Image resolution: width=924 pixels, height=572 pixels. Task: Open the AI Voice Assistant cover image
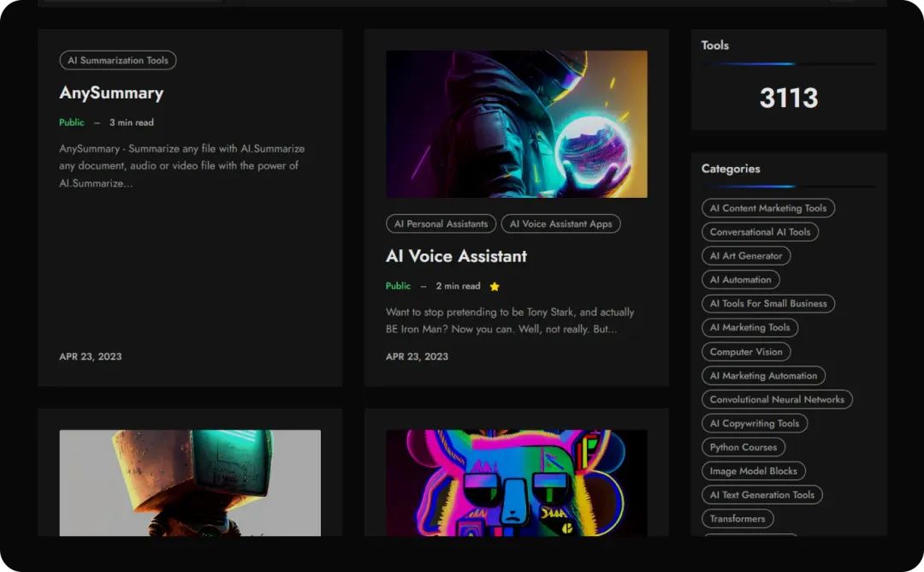point(517,124)
